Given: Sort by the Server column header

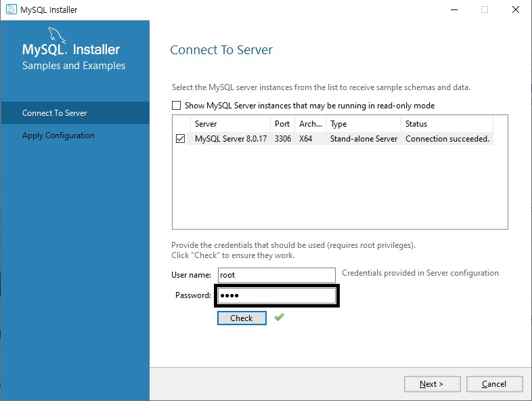Looking at the screenshot, I should click(x=230, y=124).
